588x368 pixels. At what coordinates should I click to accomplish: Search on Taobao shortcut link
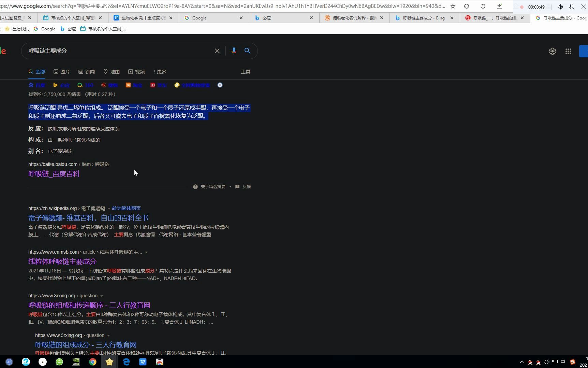[134, 85]
